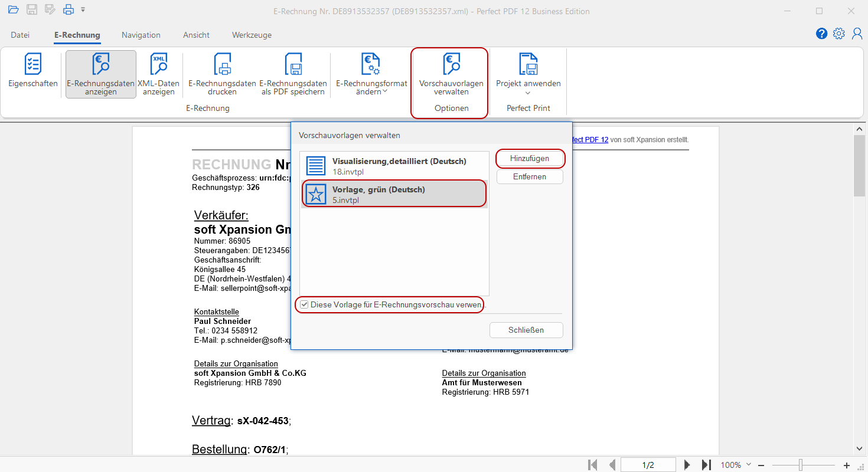This screenshot has height=472, width=868.
Task: Adjust the zoom slider in status bar
Action: (801, 465)
